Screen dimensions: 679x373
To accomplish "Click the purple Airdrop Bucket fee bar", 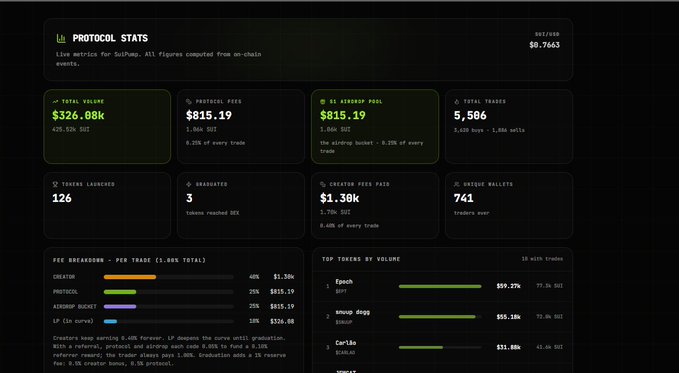I will (120, 307).
